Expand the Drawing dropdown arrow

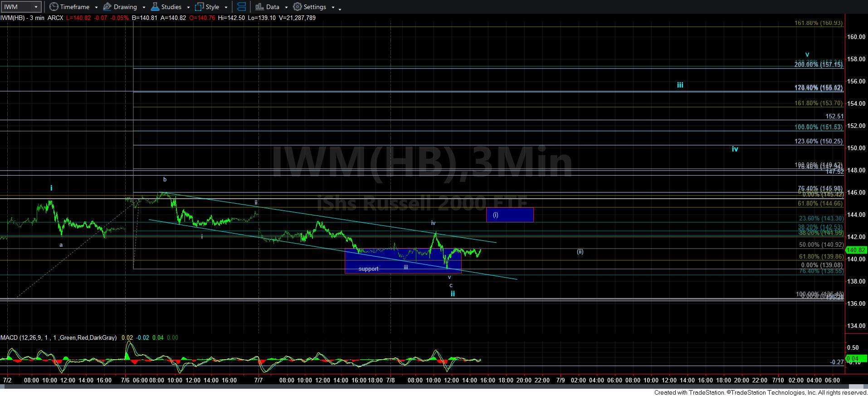144,7
